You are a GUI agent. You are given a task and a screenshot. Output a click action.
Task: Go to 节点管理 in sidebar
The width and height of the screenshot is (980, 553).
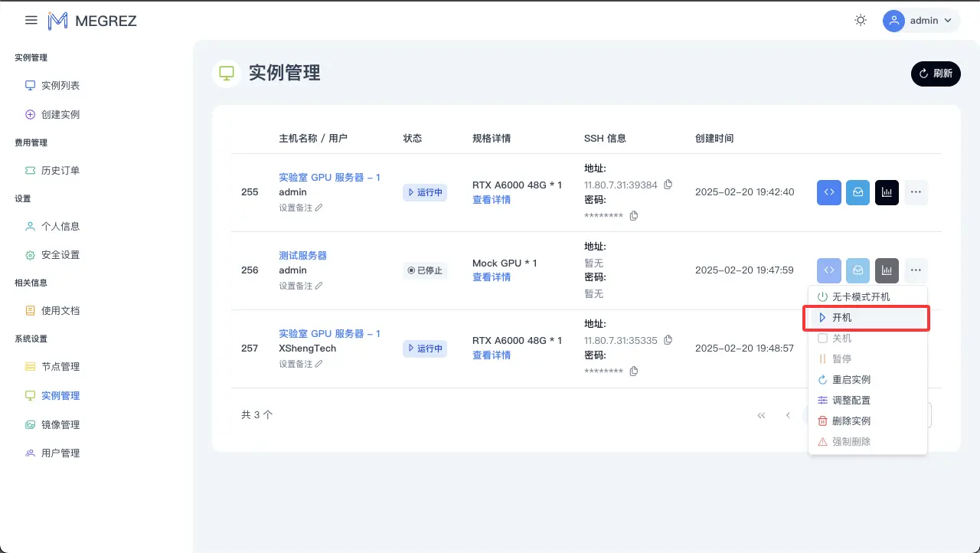click(x=60, y=367)
